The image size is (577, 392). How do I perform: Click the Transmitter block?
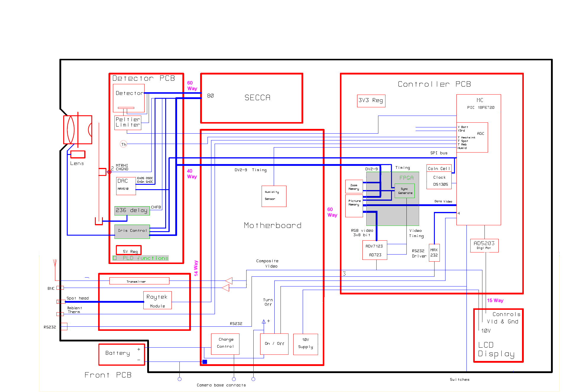(x=139, y=281)
